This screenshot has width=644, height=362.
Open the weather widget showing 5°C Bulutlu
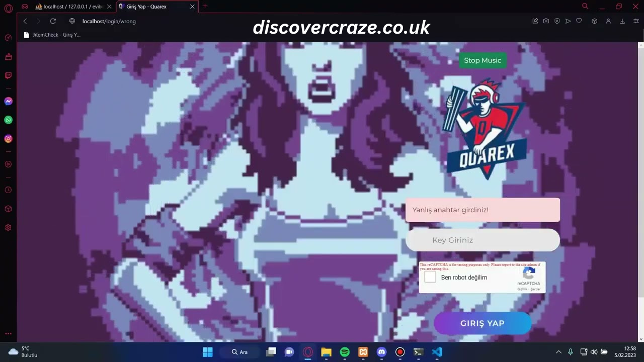point(23,352)
